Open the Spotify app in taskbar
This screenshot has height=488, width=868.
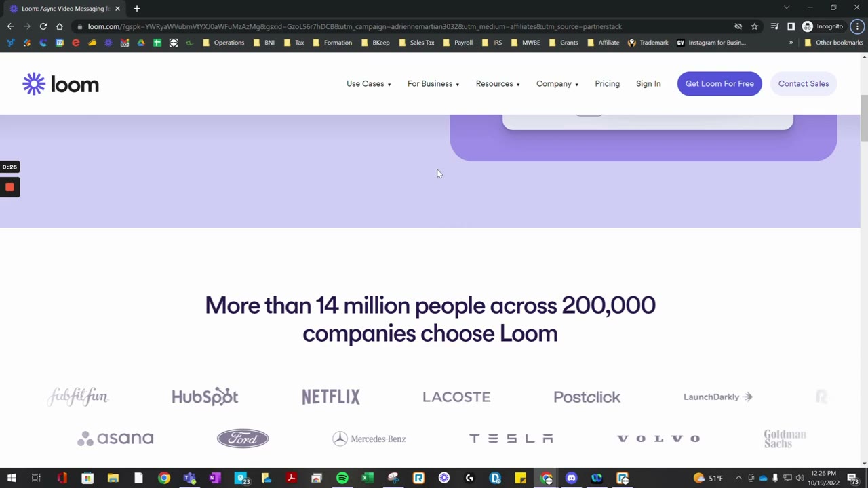(342, 479)
